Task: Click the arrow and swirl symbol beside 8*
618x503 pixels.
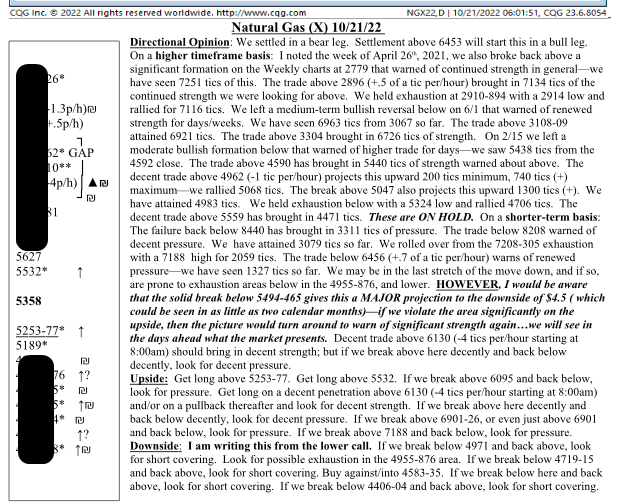Action: coord(83,449)
